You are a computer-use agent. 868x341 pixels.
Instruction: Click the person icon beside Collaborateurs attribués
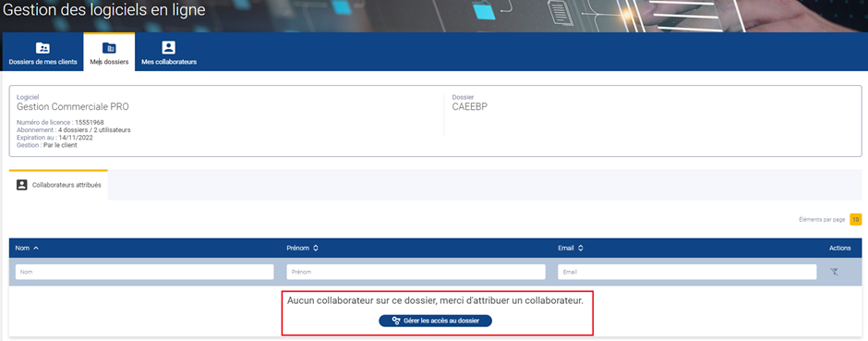[21, 185]
